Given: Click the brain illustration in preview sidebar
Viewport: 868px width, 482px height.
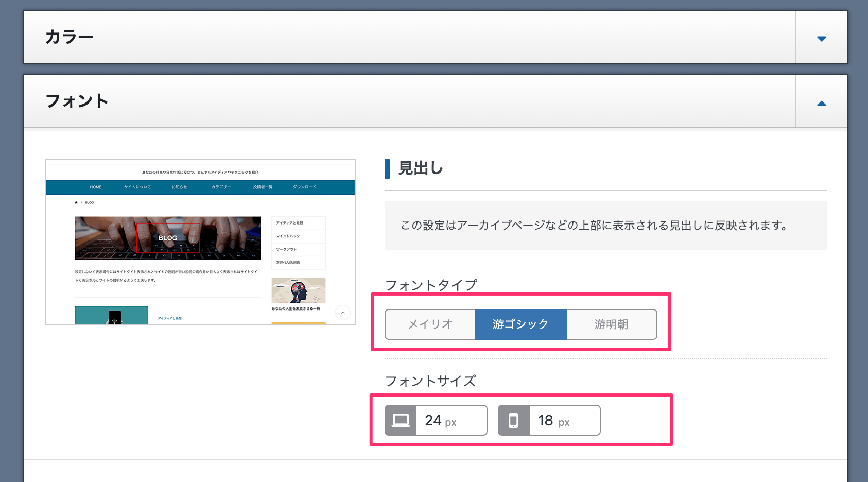Looking at the screenshot, I should click(299, 291).
